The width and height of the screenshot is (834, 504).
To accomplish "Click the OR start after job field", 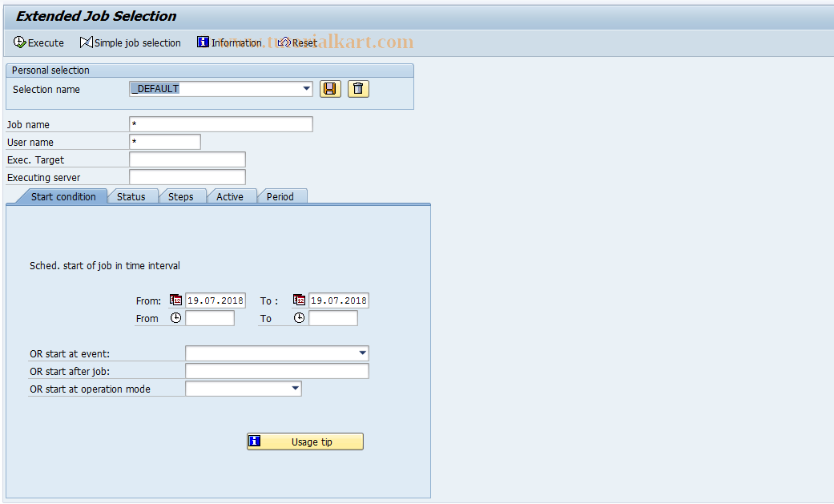I will click(277, 370).
